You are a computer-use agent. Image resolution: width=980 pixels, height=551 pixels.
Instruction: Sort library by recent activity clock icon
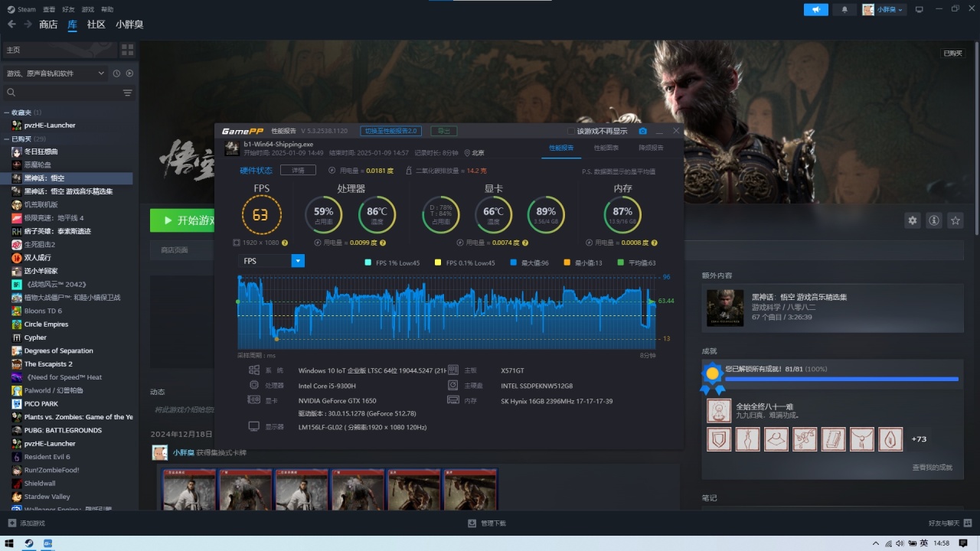tap(116, 73)
